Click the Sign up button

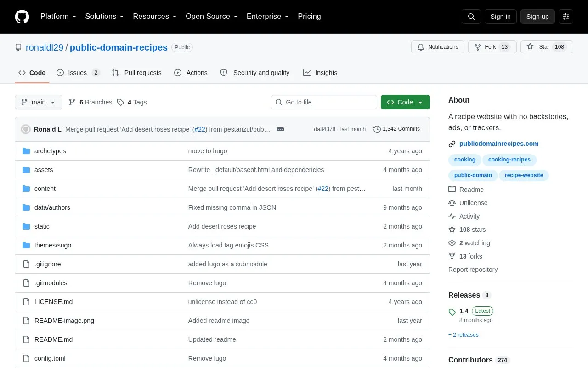537,17
